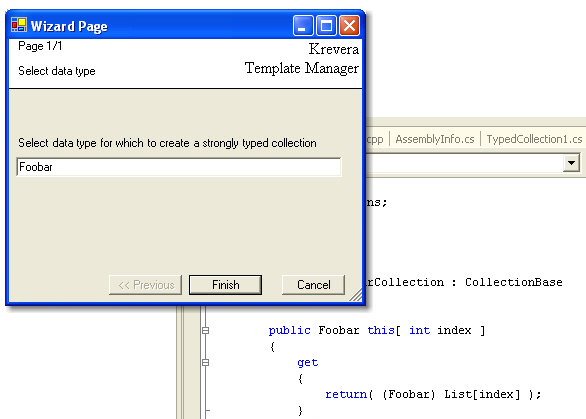Screen dimensions: 586x419
Task: Click the 'this' keyword in the indexer
Action: 381,330
